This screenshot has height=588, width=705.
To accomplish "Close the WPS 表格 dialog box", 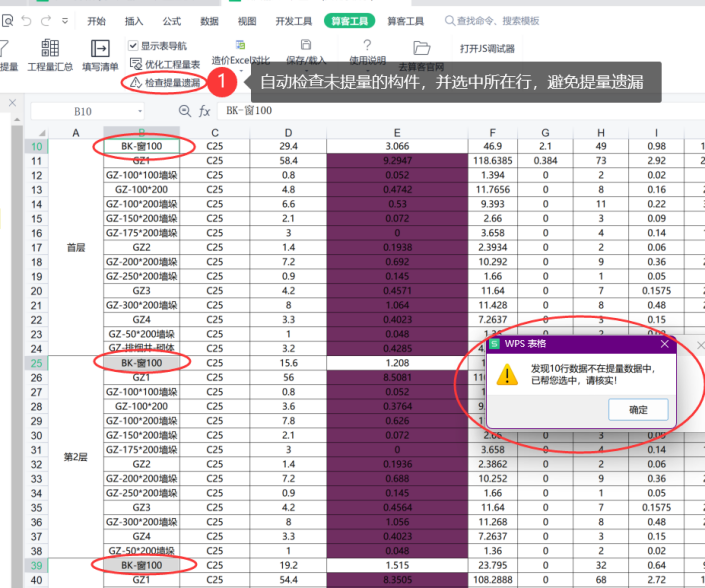I will point(665,343).
